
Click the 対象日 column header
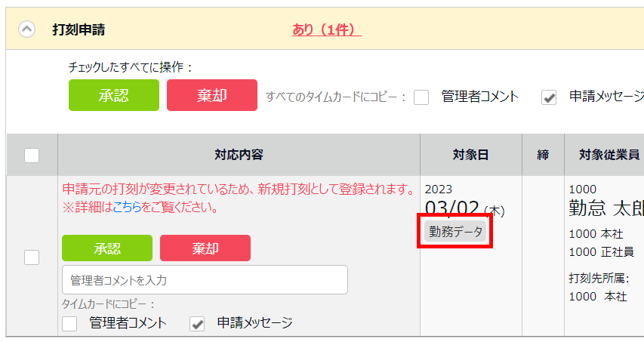470,155
